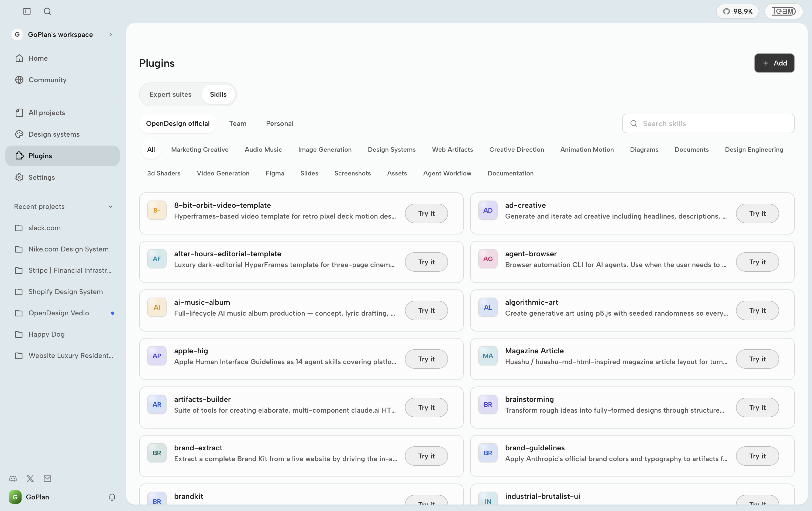Click the Team plan badge
Screen dimensions: 812x511
[x=784, y=12]
